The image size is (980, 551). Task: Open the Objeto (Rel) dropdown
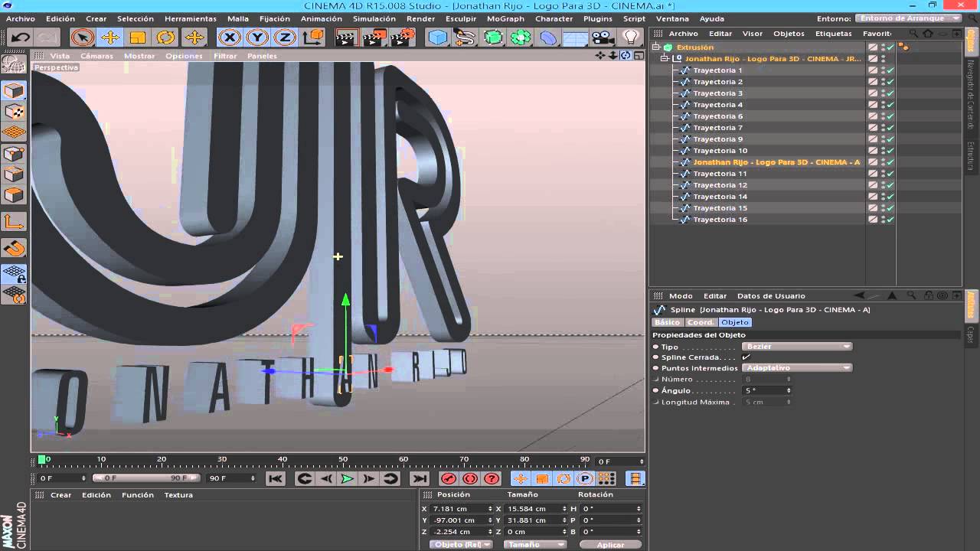pos(462,545)
